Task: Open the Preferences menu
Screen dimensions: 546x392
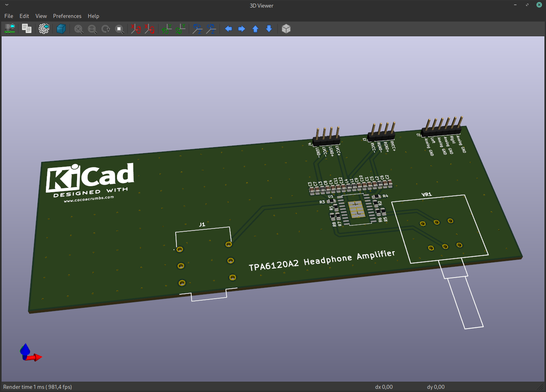Action: 67,16
